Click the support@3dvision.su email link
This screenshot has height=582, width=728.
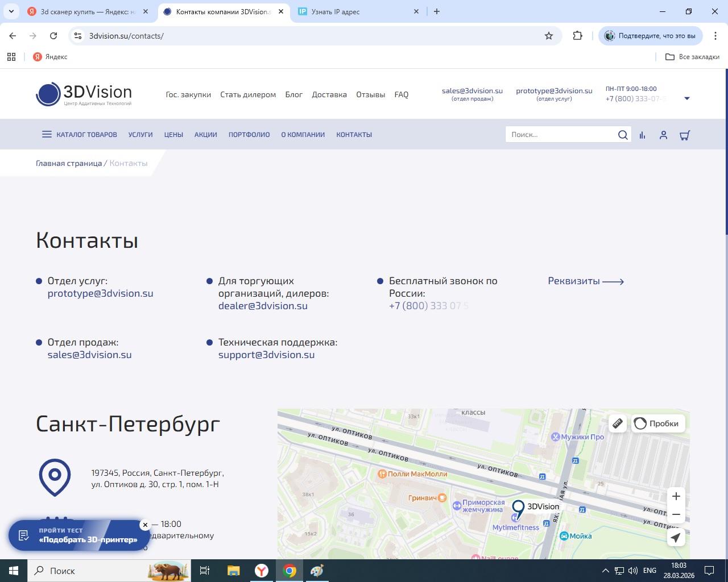[266, 355]
